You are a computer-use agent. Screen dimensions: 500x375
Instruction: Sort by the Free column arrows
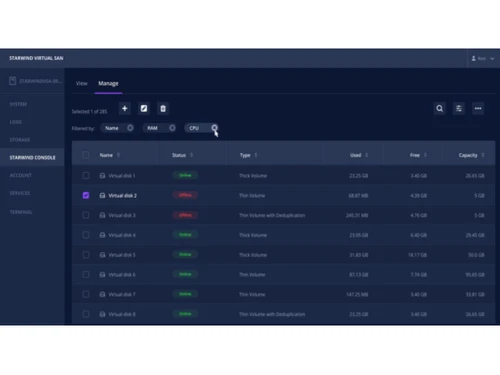(x=425, y=155)
